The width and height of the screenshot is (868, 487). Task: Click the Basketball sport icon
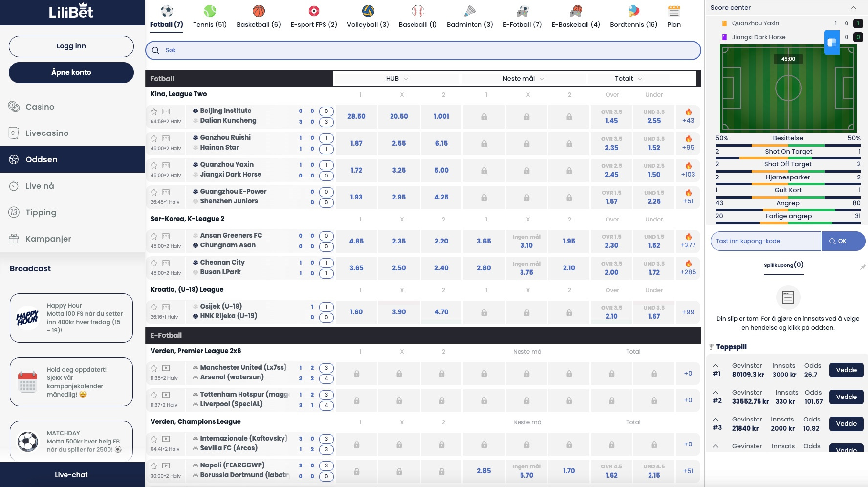coord(259,11)
